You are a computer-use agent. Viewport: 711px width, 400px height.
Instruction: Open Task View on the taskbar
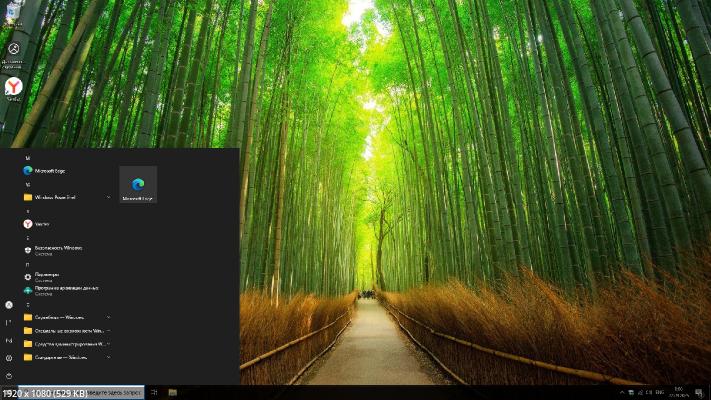154,392
